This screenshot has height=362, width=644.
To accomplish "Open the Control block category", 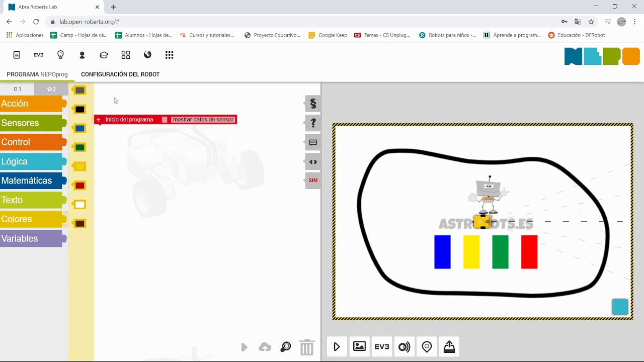I will (33, 142).
